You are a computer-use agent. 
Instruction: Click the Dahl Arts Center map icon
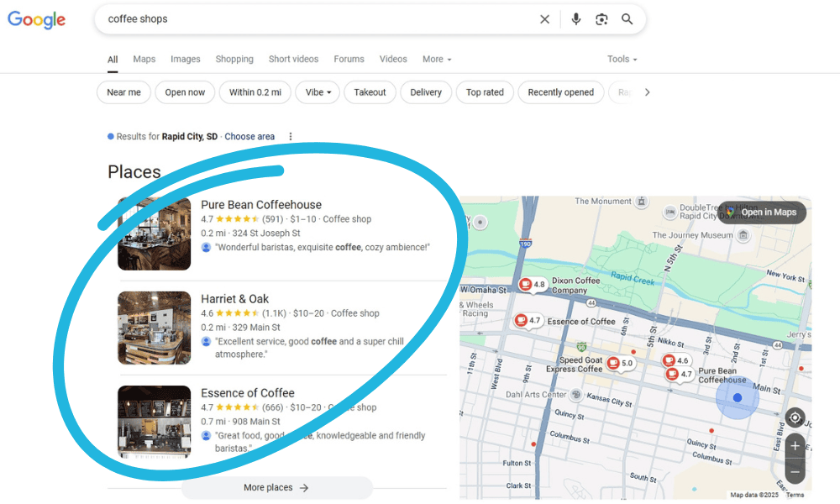[x=576, y=395]
